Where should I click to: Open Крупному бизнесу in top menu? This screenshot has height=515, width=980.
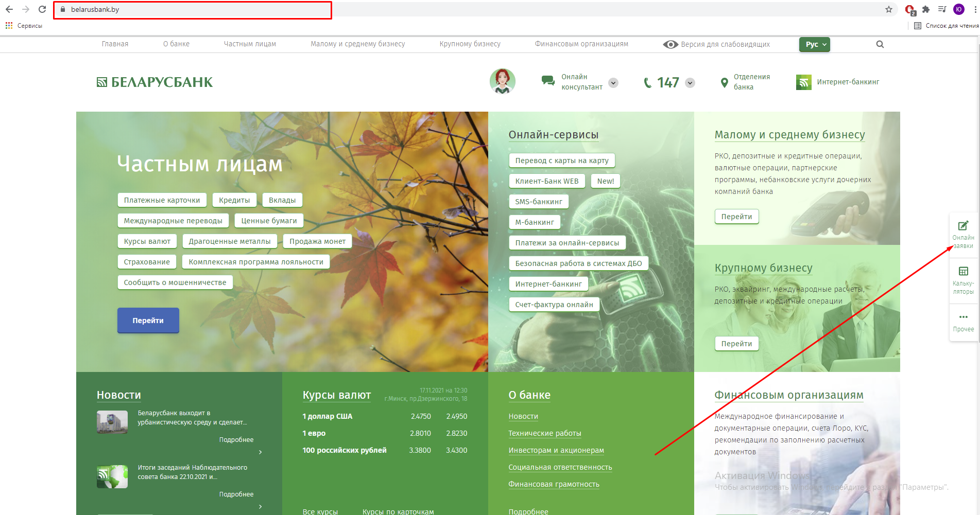470,44
